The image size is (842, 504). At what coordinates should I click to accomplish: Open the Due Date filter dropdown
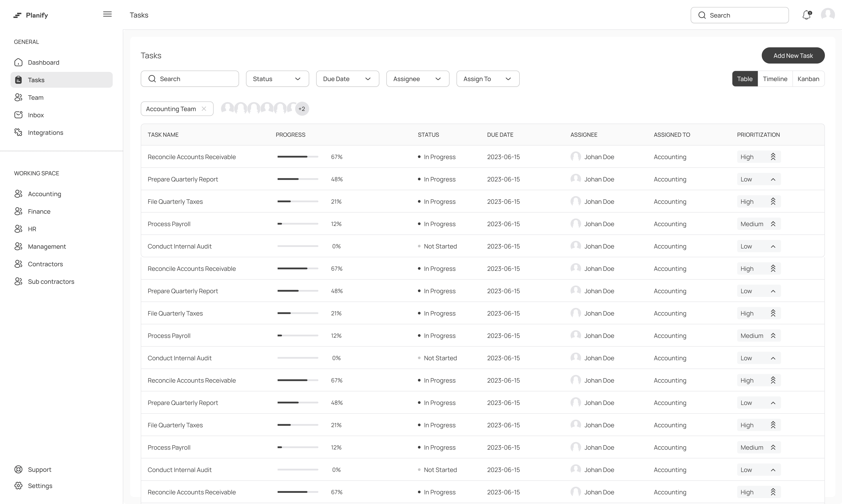point(347,79)
